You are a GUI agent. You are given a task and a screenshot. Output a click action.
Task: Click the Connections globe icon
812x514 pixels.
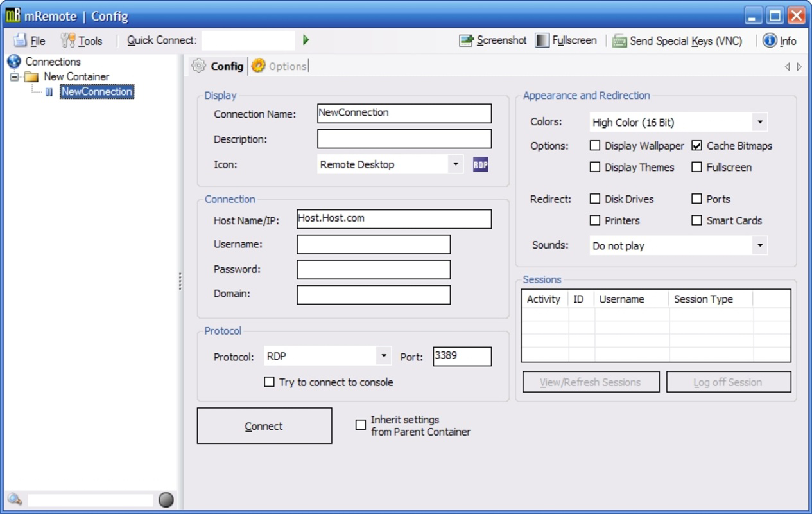[14, 62]
